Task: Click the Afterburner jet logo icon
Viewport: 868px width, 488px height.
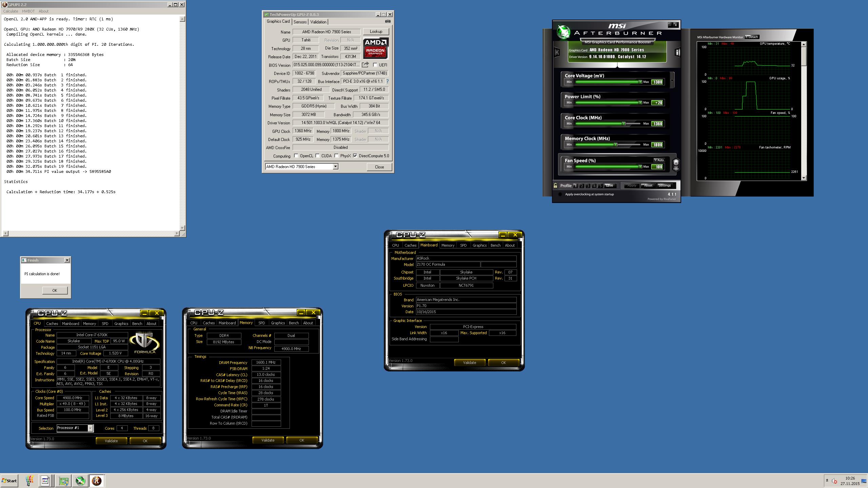Action: point(564,32)
